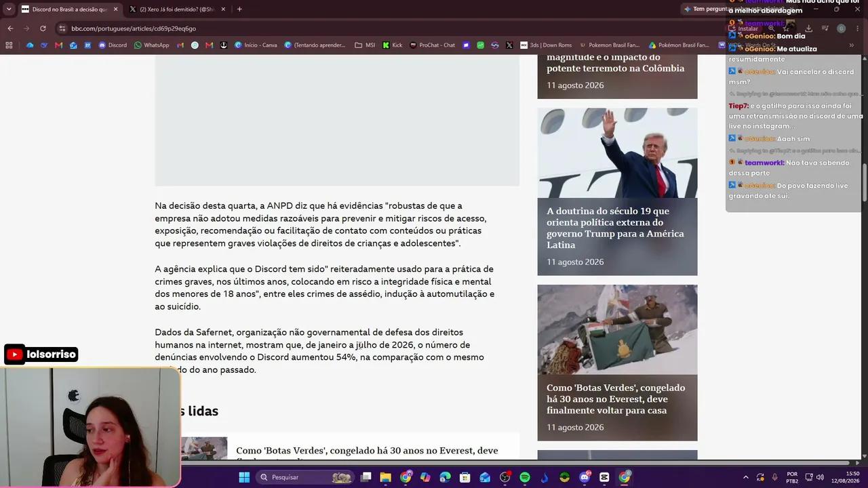Close the Xero Já foi demitido tab
868x488 pixels.
(x=223, y=9)
